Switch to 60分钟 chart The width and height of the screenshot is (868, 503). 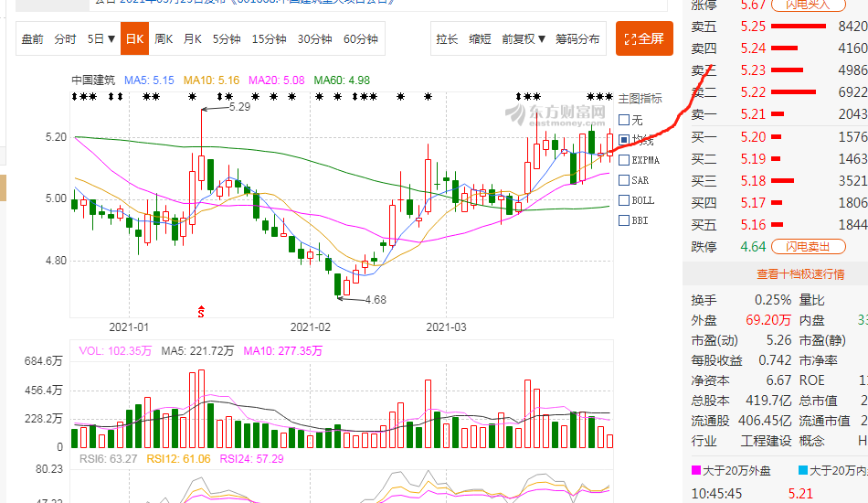coord(360,38)
